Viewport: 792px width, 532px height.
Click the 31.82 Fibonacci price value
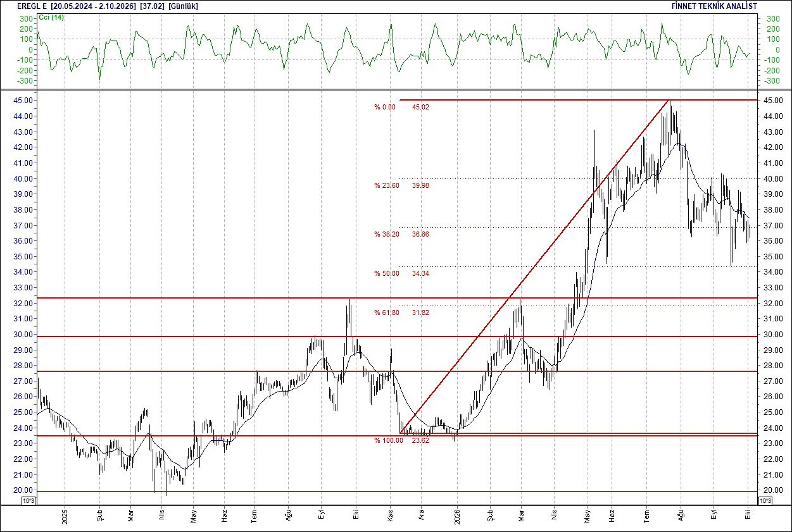420,312
